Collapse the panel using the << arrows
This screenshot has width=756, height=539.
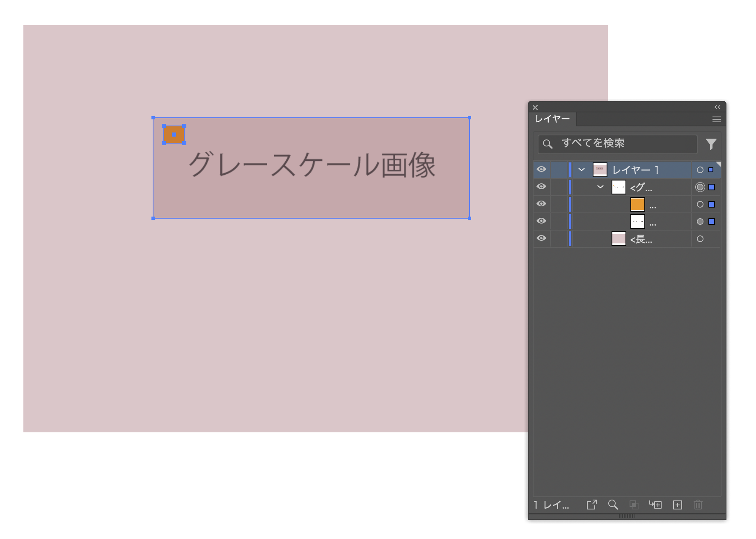click(x=717, y=107)
